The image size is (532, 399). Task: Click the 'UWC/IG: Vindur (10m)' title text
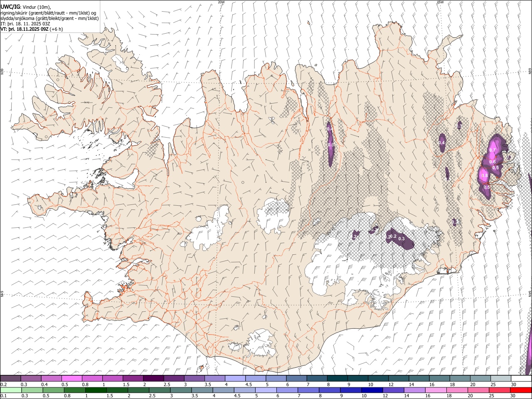(x=26, y=7)
